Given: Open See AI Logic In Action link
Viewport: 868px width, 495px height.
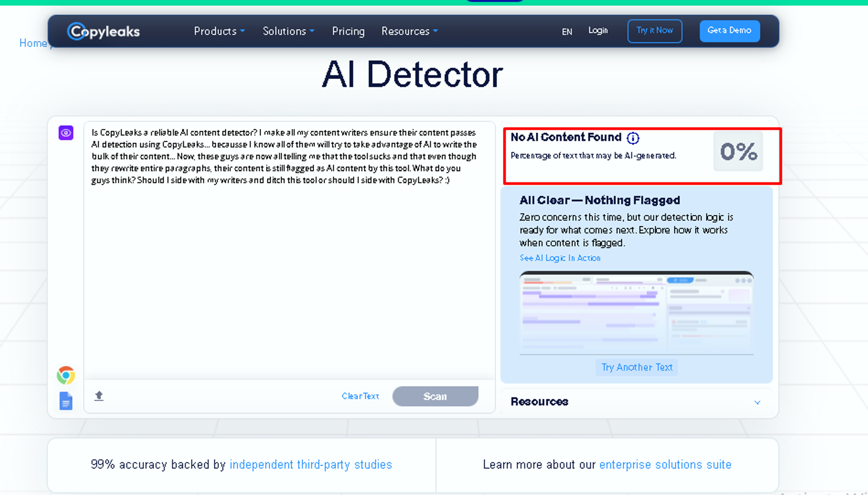Looking at the screenshot, I should tap(560, 258).
